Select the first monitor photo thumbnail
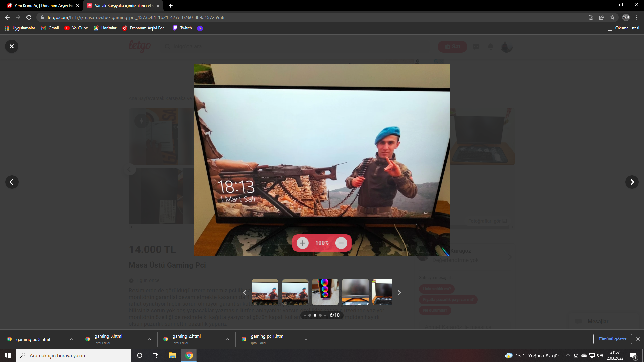This screenshot has width=644, height=362. tap(265, 292)
